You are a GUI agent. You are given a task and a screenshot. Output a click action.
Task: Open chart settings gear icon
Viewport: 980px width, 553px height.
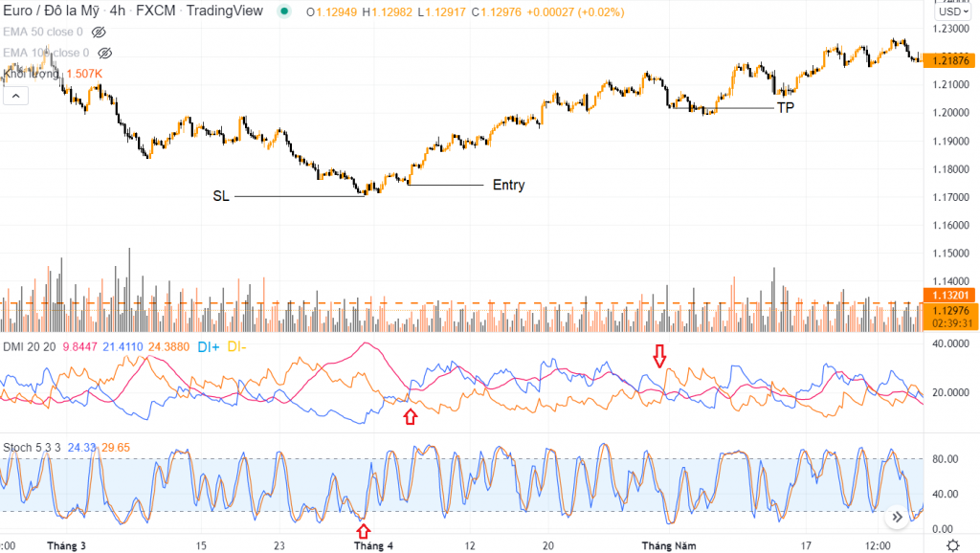click(953, 544)
